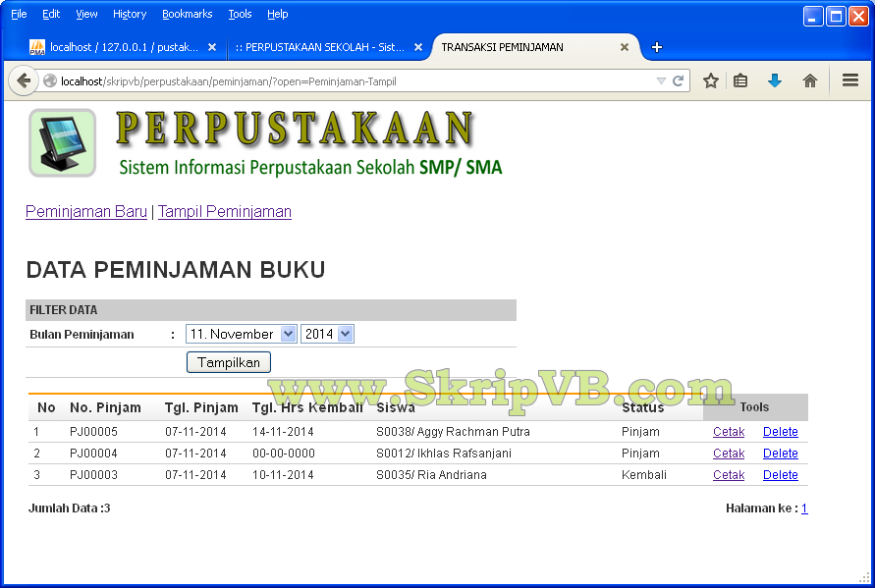The image size is (875, 588).
Task: Click return date 00-00-0000
Action: click(284, 454)
